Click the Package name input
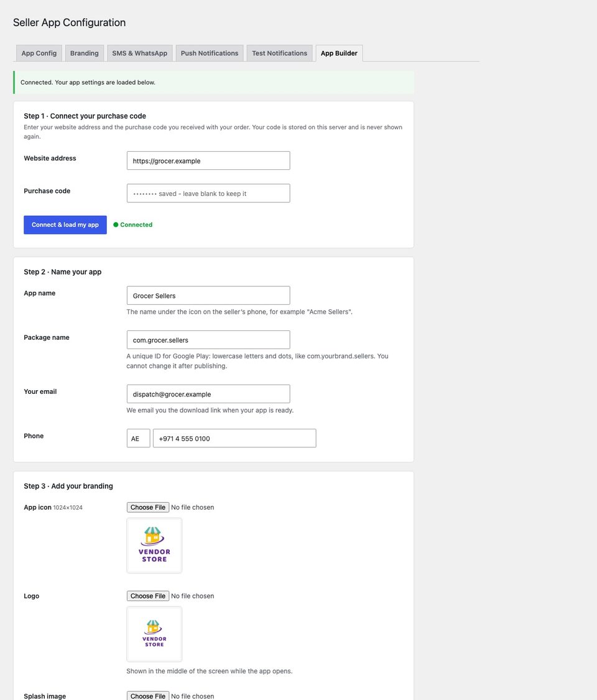The width and height of the screenshot is (597, 700). pos(208,340)
